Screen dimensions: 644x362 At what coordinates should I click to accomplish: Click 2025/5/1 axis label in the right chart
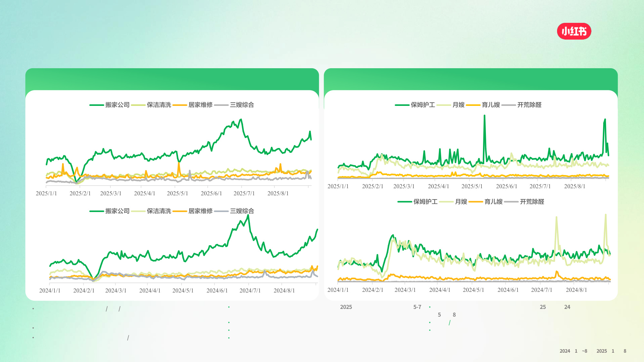click(472, 186)
